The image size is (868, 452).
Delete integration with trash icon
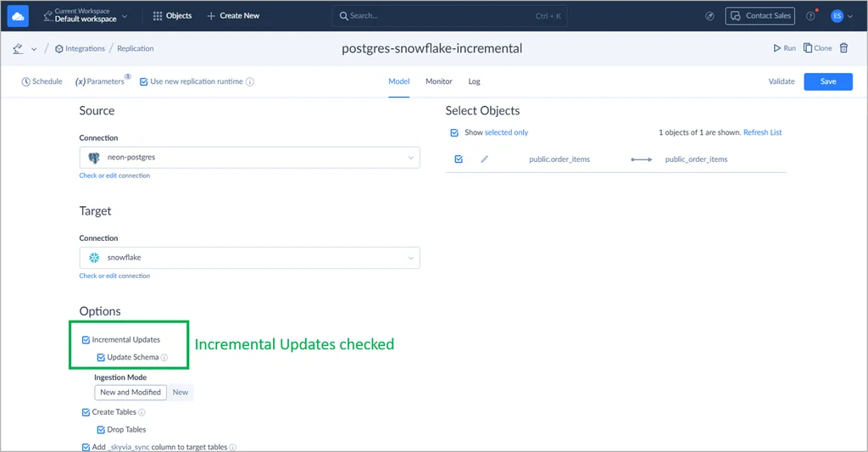tap(843, 48)
